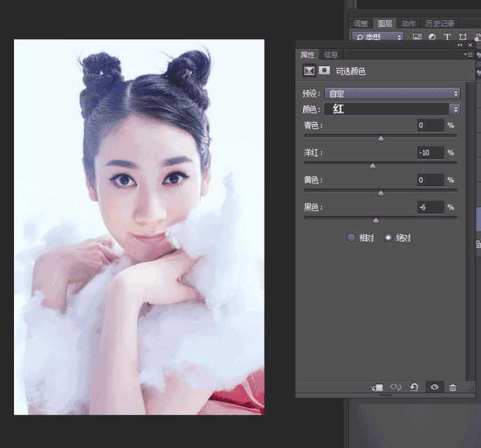Filter layers by pixel layer icon
481x448 pixels.
pyautogui.click(x=417, y=37)
